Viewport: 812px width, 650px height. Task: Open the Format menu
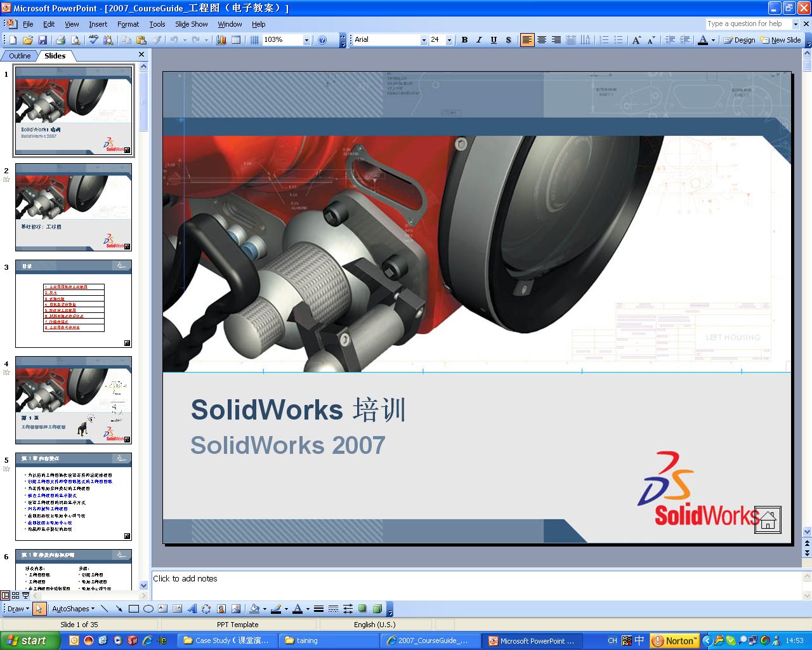(x=128, y=24)
